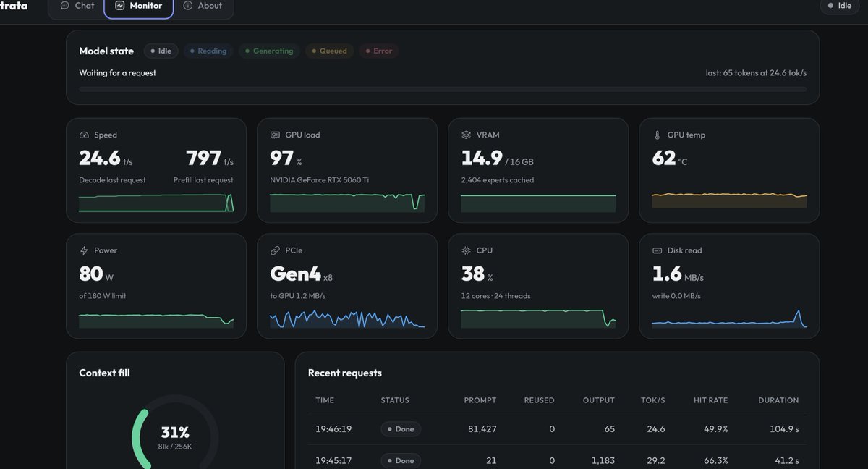
Task: Click the Done badge in the 19:46:19 row
Action: click(x=401, y=429)
